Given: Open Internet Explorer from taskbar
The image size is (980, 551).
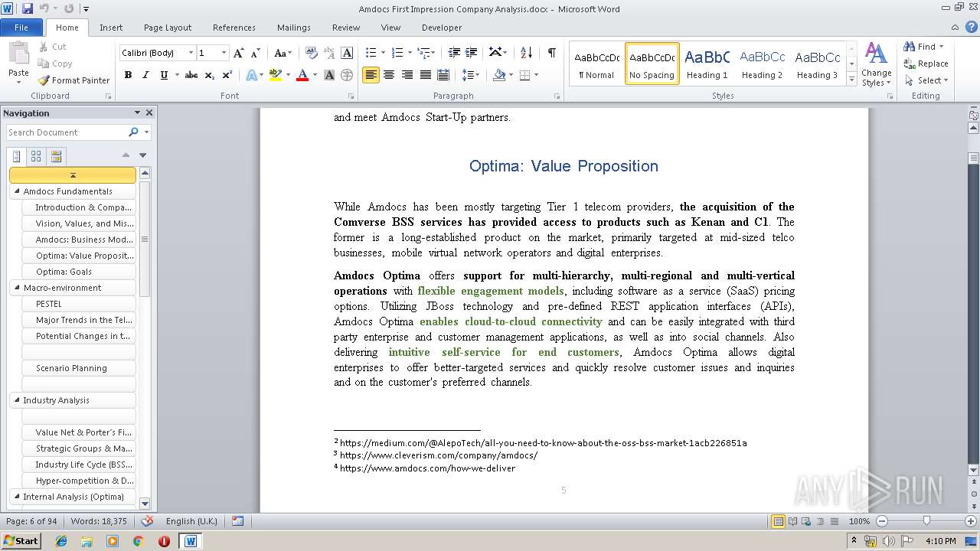Looking at the screenshot, I should (61, 541).
